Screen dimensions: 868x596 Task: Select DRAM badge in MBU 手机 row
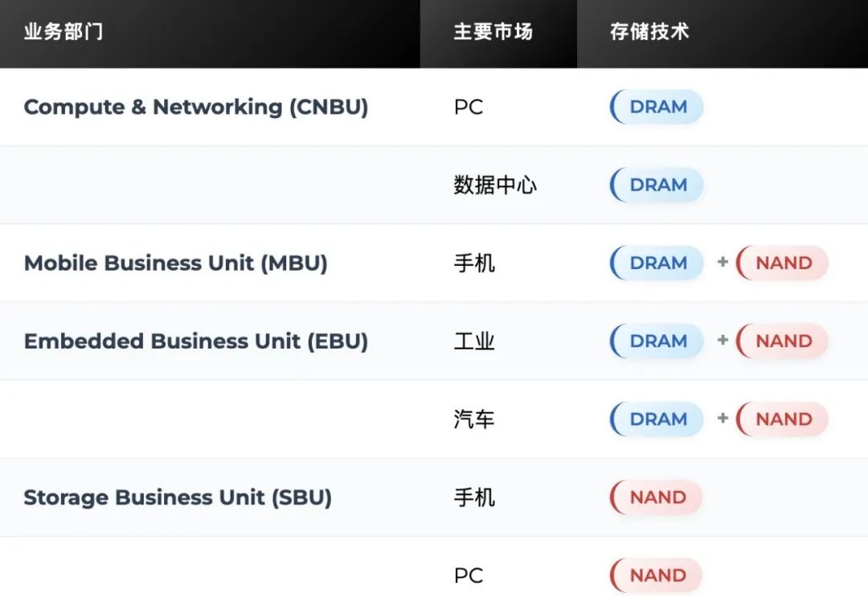(657, 263)
